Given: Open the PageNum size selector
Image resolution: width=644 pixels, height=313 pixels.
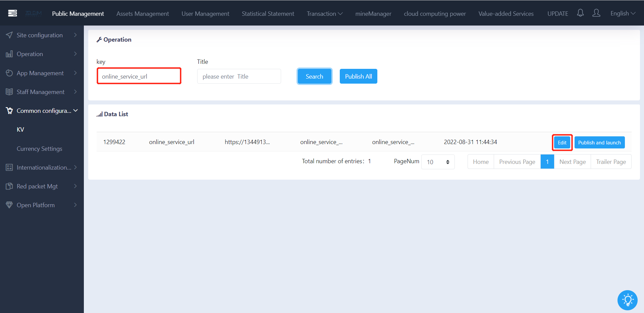Looking at the screenshot, I should pyautogui.click(x=438, y=162).
